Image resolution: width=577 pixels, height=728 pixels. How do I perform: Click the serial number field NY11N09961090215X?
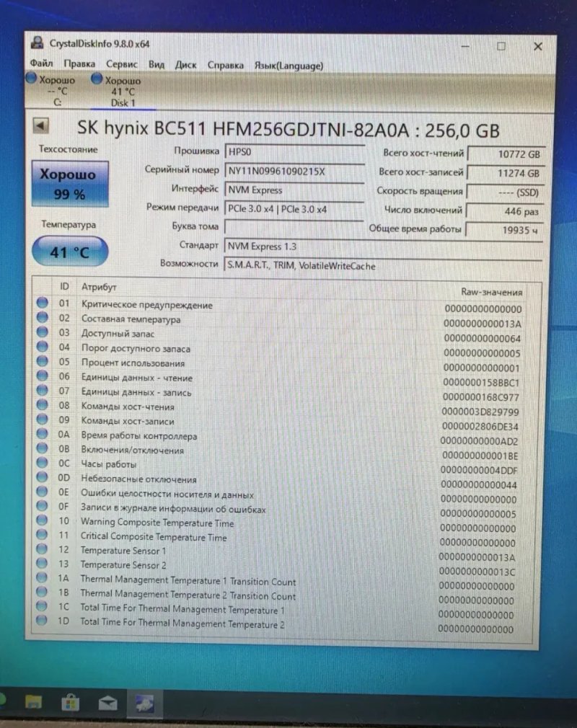pyautogui.click(x=294, y=171)
